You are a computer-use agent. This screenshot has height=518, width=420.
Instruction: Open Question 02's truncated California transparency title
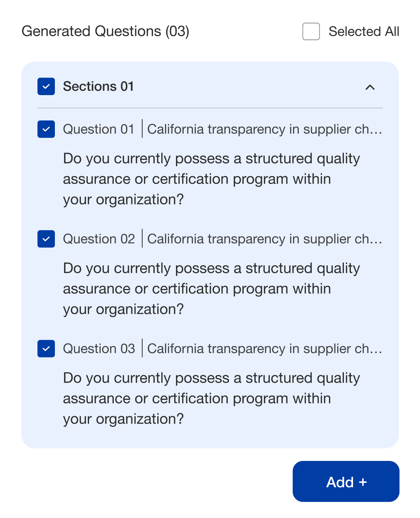click(x=264, y=239)
